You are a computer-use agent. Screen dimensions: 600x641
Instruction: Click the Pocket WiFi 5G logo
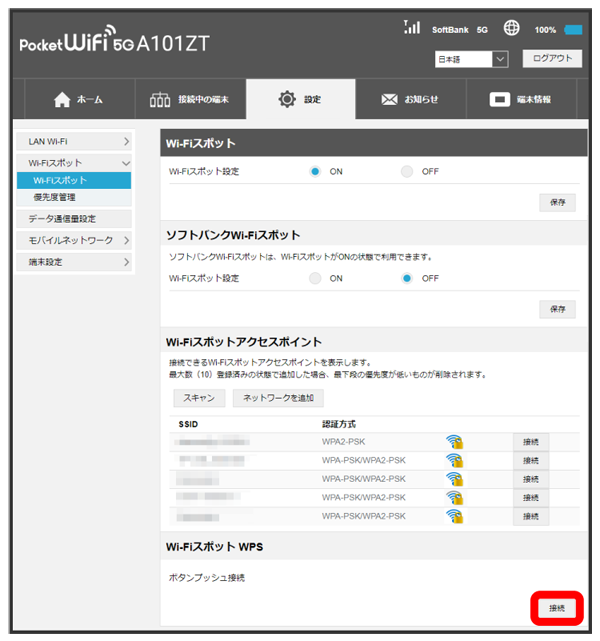(x=114, y=45)
